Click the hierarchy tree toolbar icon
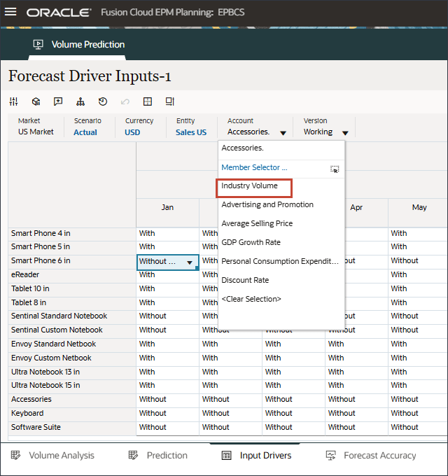The image size is (448, 476). [x=80, y=101]
